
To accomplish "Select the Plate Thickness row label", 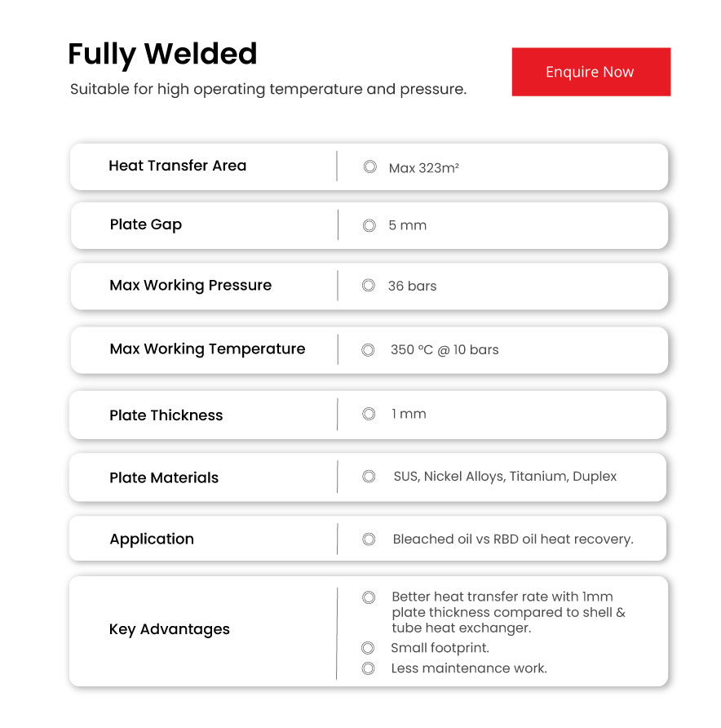I will point(166,415).
